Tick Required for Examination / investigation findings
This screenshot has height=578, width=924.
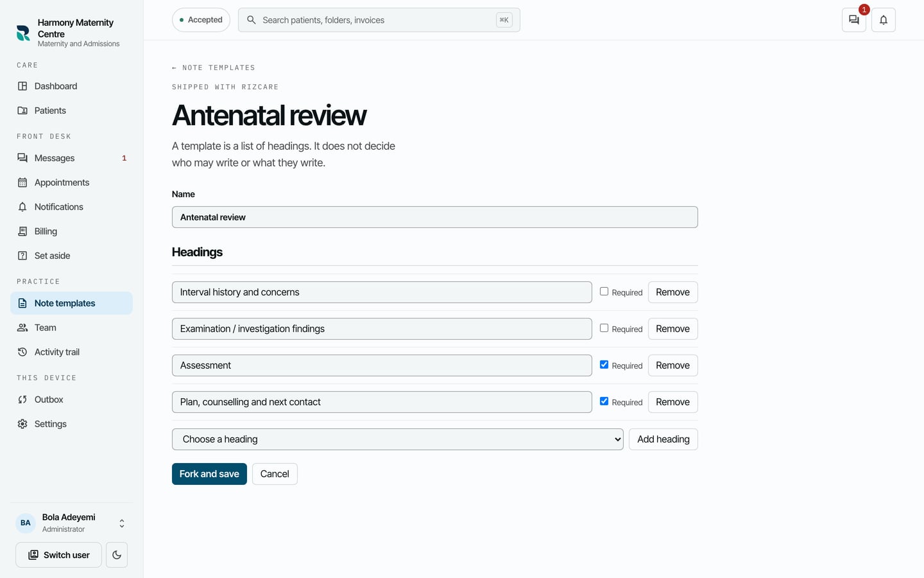[604, 328]
